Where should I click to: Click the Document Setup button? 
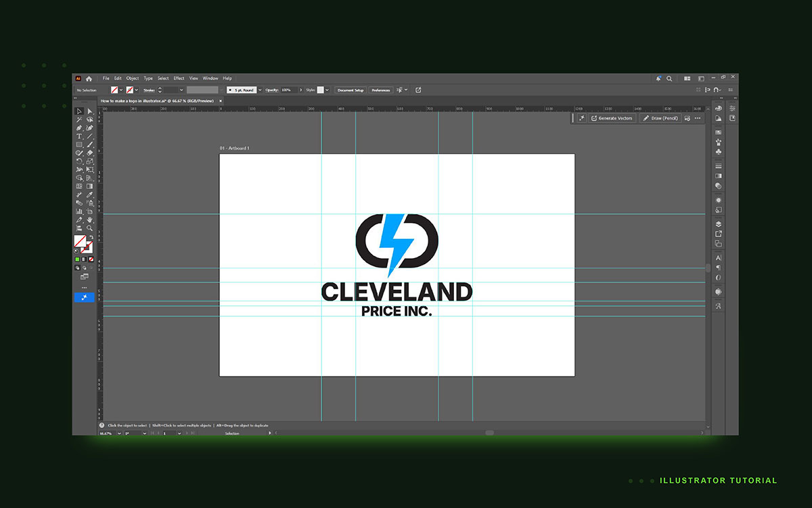[x=351, y=90]
